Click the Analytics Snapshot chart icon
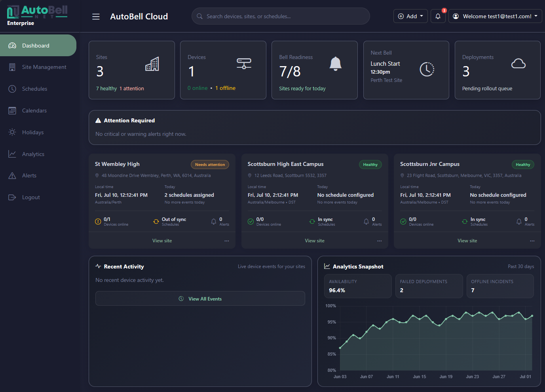The height and width of the screenshot is (392, 545). [x=327, y=266]
